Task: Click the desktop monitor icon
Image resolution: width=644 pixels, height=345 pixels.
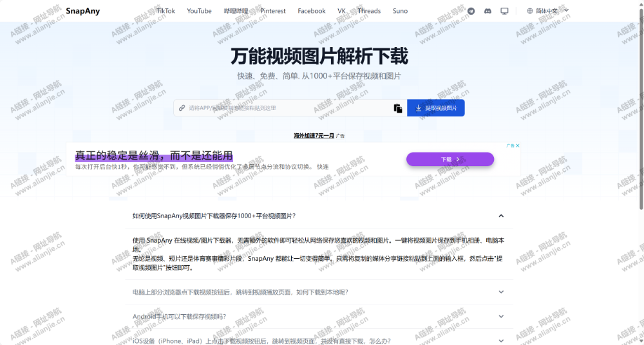Action: coord(504,11)
